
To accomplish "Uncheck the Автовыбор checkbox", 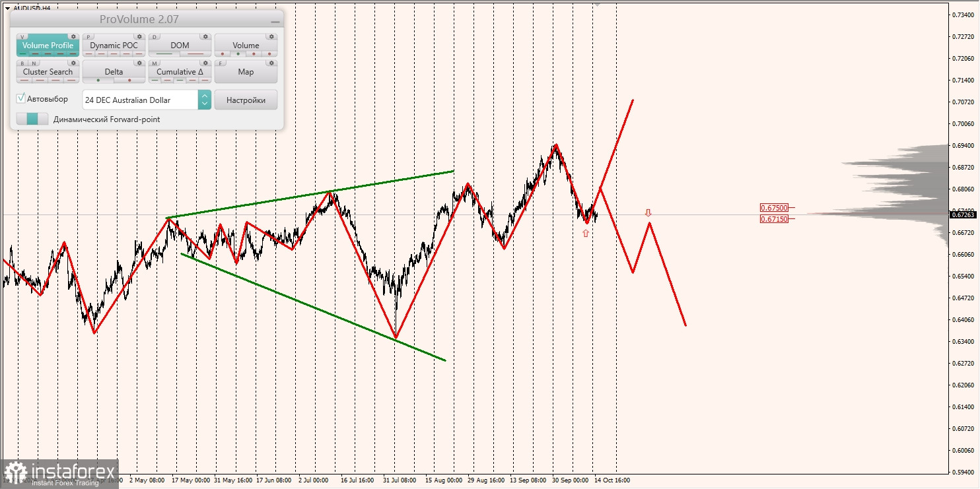I will pyautogui.click(x=21, y=98).
